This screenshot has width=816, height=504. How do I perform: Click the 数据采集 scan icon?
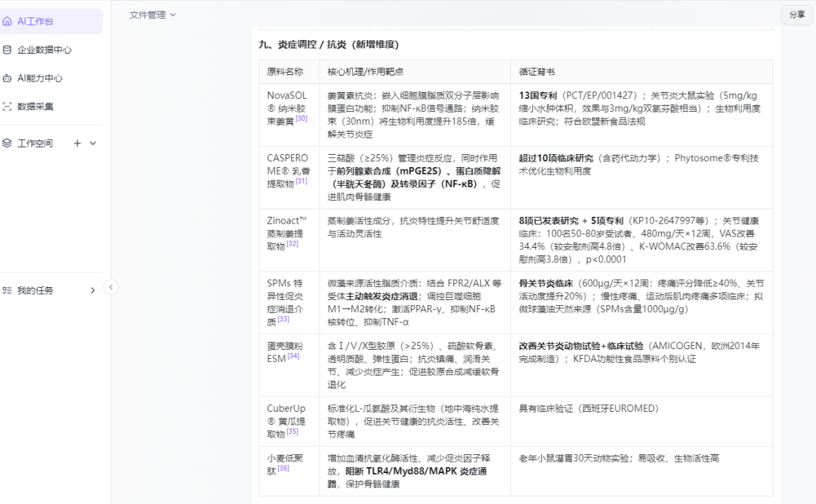pos(8,107)
